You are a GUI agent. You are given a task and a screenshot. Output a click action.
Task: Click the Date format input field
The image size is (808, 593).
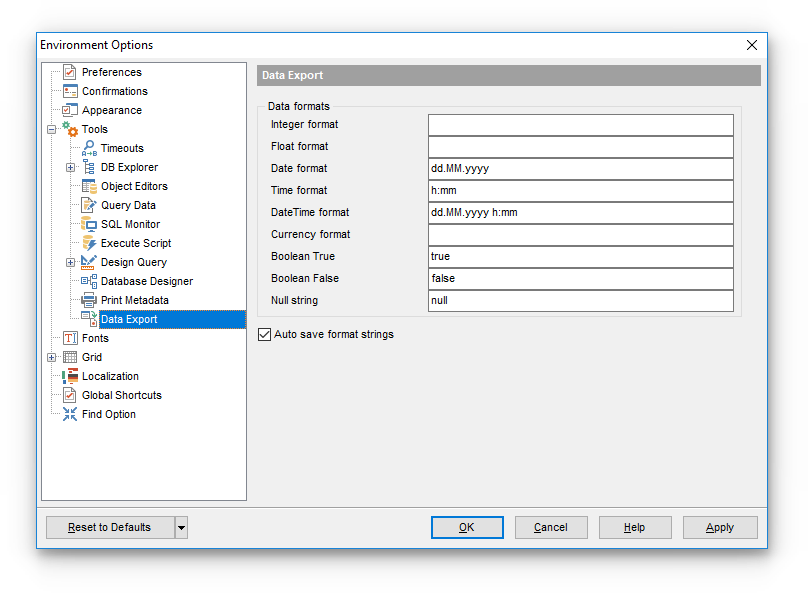pyautogui.click(x=580, y=169)
